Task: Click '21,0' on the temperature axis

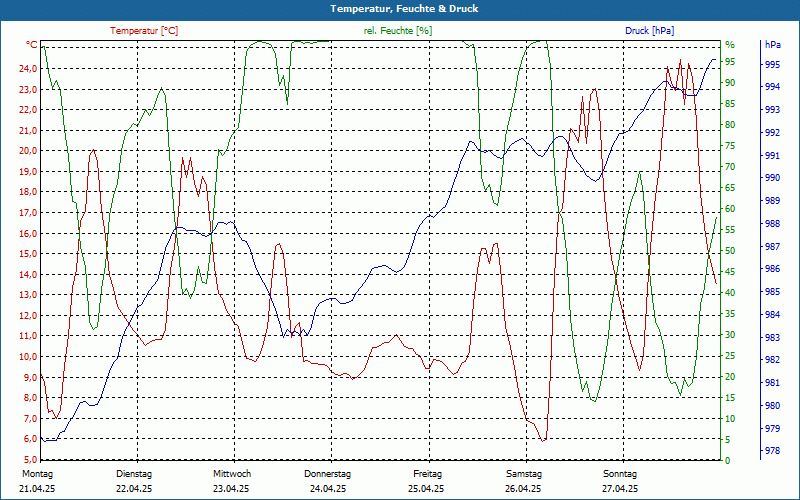Action: click(28, 130)
